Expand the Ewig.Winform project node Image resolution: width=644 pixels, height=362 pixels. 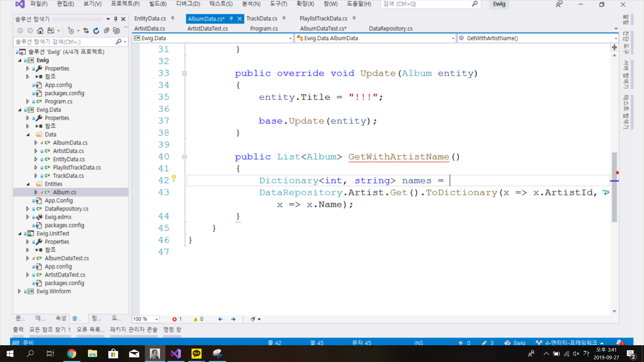click(19, 291)
